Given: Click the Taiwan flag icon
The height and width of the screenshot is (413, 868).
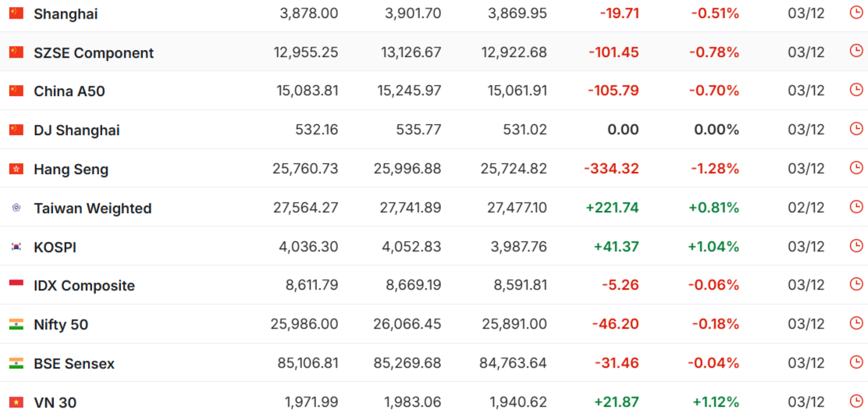Looking at the screenshot, I should coord(16,208).
